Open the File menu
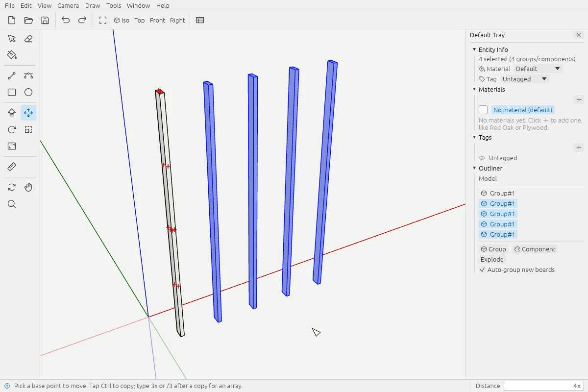The image size is (588, 392). coord(10,5)
